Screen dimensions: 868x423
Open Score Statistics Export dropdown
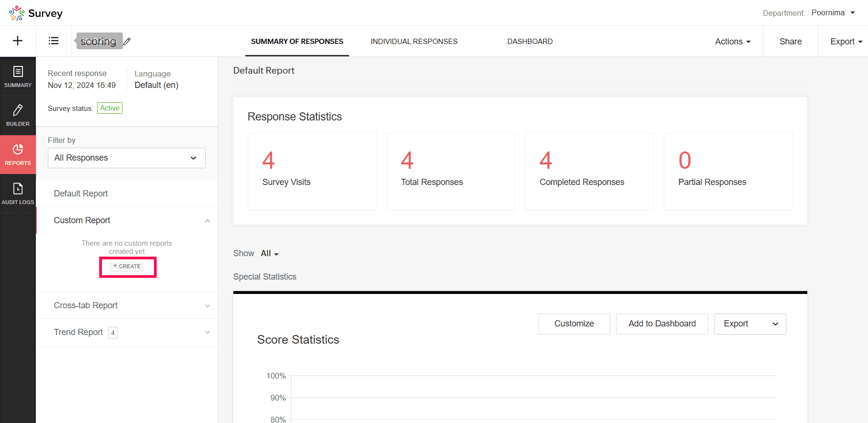[750, 324]
